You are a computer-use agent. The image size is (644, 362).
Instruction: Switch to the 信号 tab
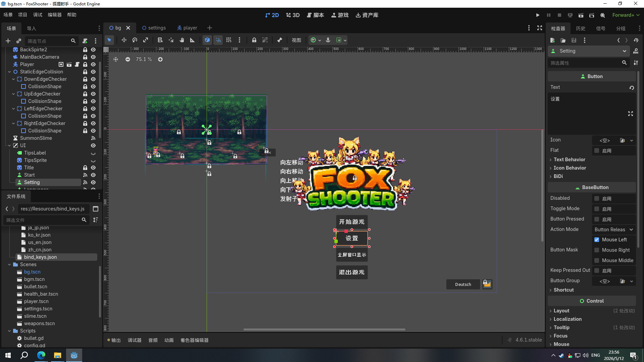[601, 28]
